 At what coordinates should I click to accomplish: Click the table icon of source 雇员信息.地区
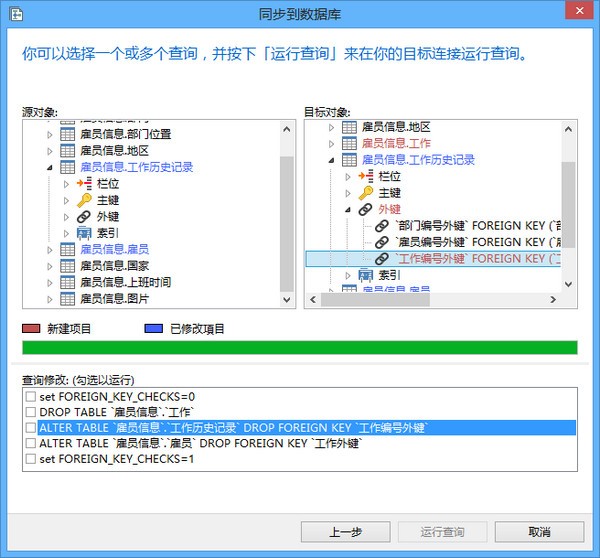click(x=67, y=150)
